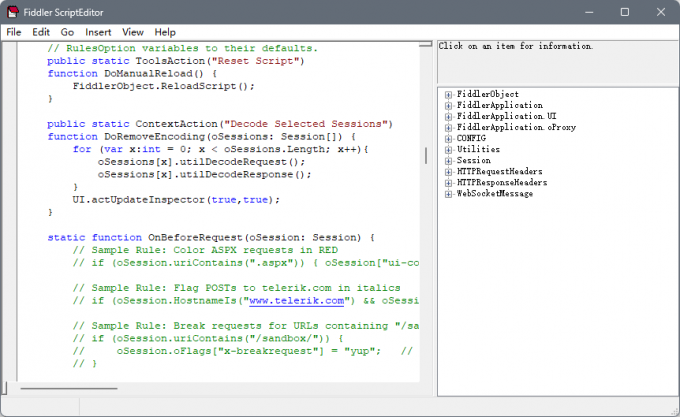Open the Edit menu
The height and width of the screenshot is (417, 680).
41,32
